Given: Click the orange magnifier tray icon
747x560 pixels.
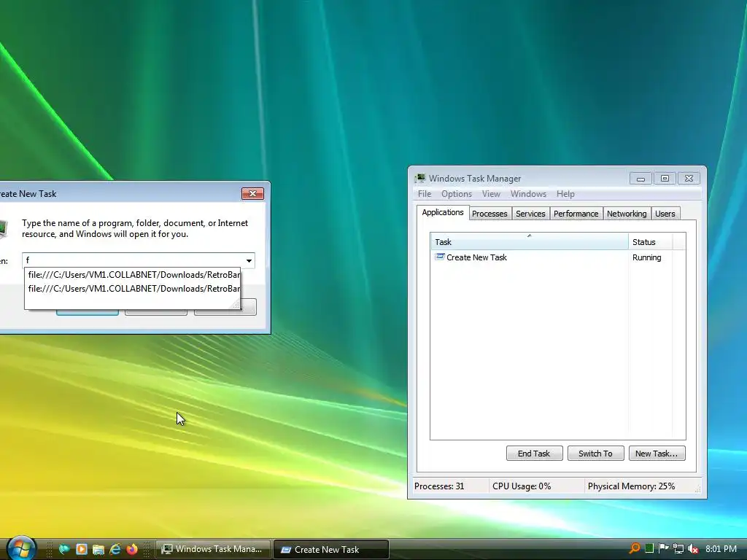Looking at the screenshot, I should click(635, 548).
